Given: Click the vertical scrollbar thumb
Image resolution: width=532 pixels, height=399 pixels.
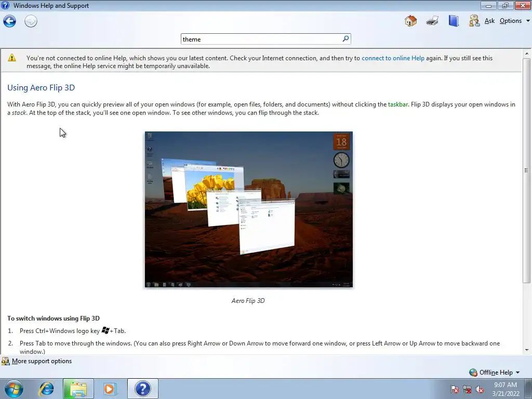Looking at the screenshot, I should tap(527, 170).
